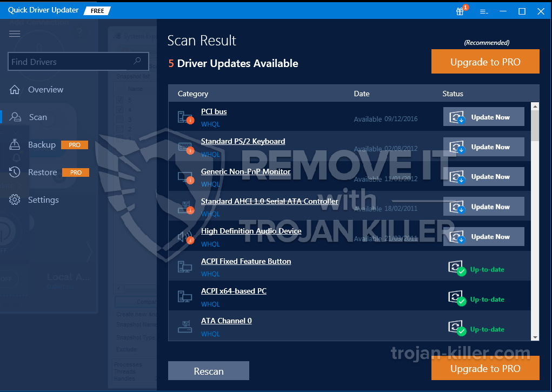Open the PCI bus driver link
552x392 pixels.
pos(214,111)
